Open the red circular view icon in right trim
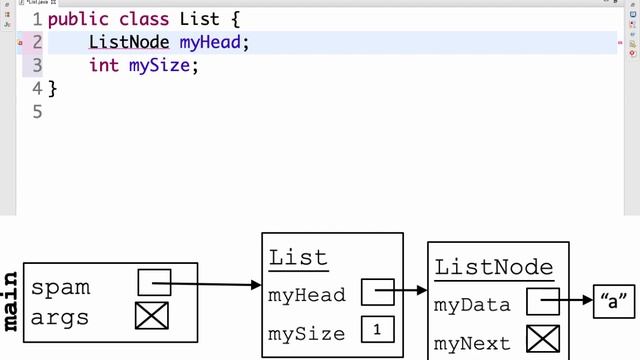The height and width of the screenshot is (360, 640). (633, 53)
